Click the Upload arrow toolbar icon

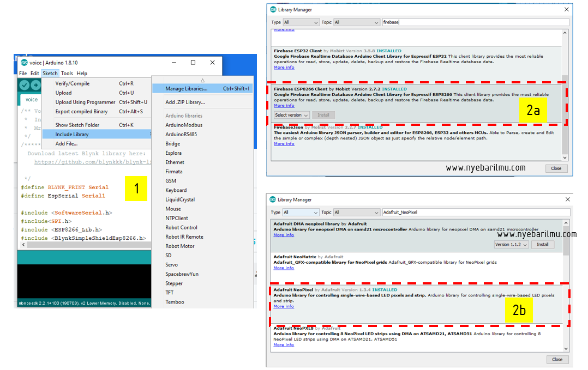coord(35,86)
